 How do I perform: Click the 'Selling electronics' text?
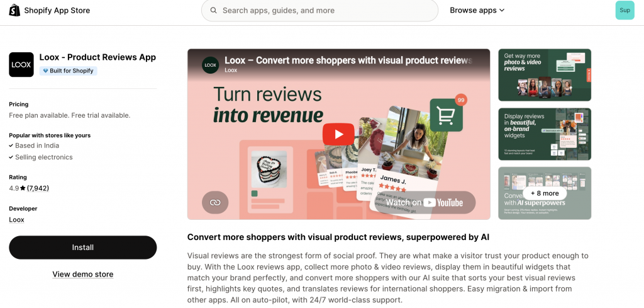pyautogui.click(x=44, y=157)
